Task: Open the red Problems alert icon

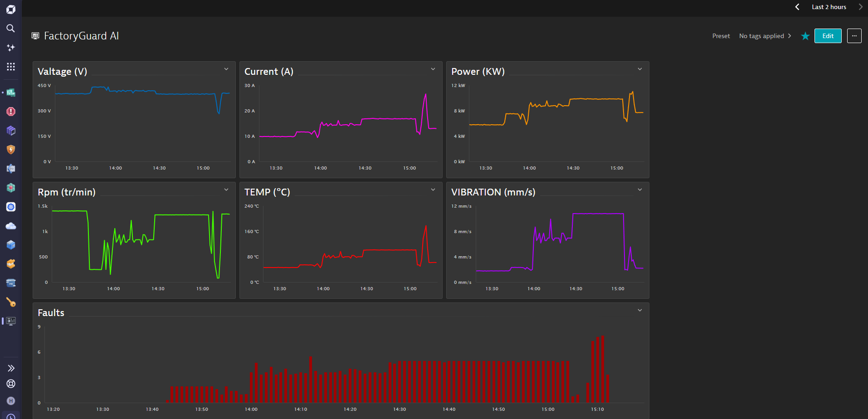Action: (11, 112)
